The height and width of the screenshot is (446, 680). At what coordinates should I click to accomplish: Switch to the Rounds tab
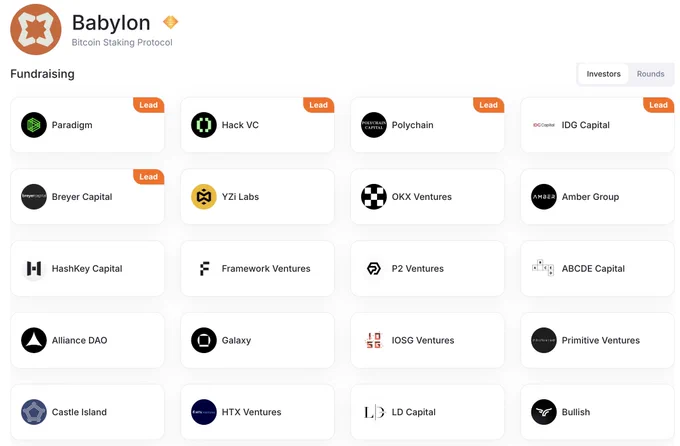(x=651, y=74)
